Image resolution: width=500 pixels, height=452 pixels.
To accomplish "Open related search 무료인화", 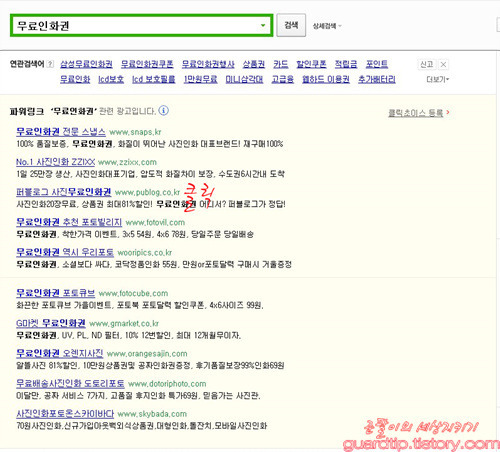I will 75,79.
